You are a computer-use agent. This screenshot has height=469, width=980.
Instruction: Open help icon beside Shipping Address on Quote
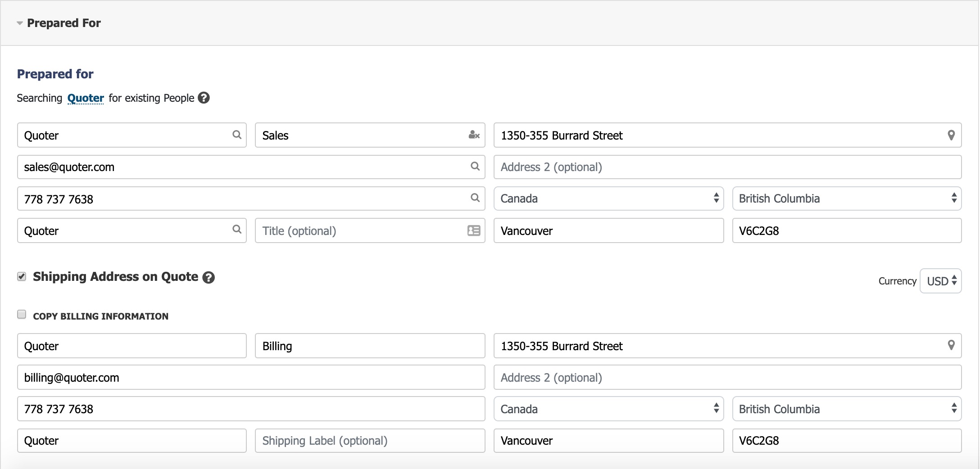(x=209, y=277)
